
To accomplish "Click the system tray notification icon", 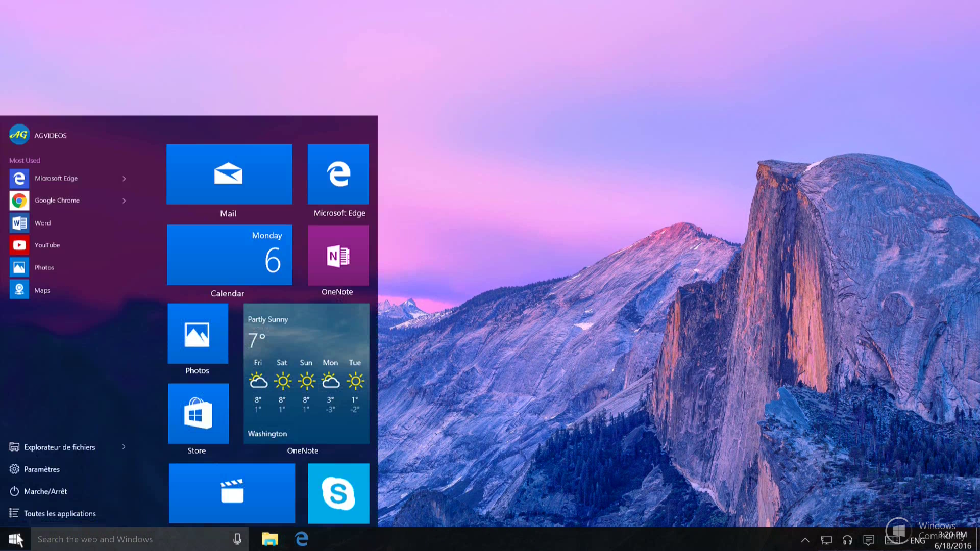I will 868,538.
